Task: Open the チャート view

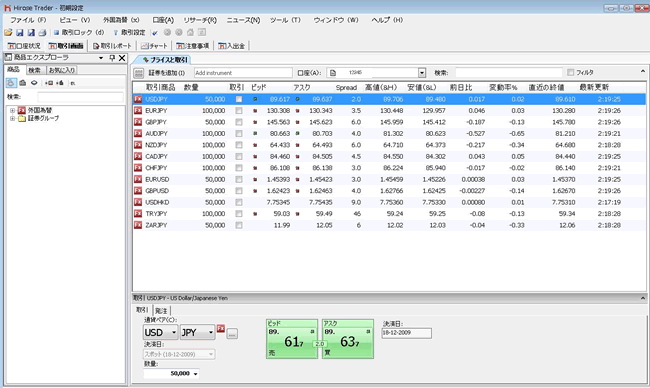Action: pos(154,46)
